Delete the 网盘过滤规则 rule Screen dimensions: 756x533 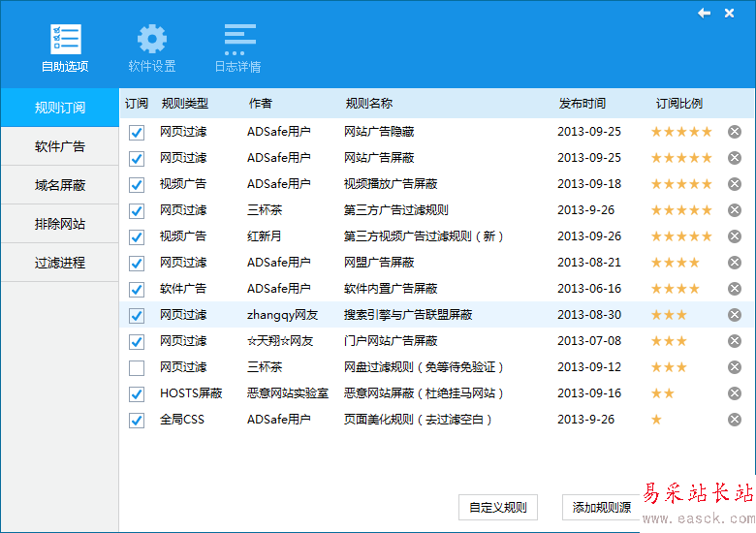coord(735,367)
